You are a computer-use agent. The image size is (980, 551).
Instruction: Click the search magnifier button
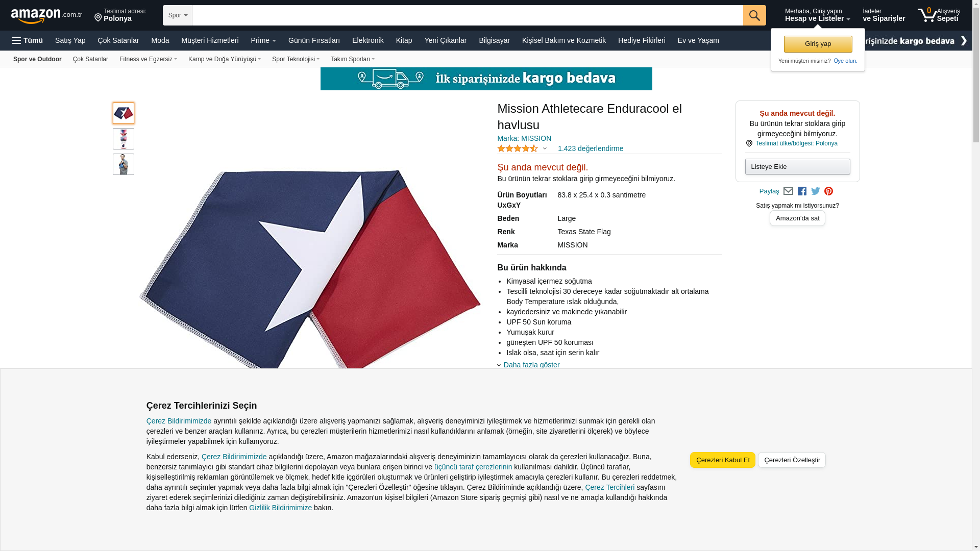754,15
